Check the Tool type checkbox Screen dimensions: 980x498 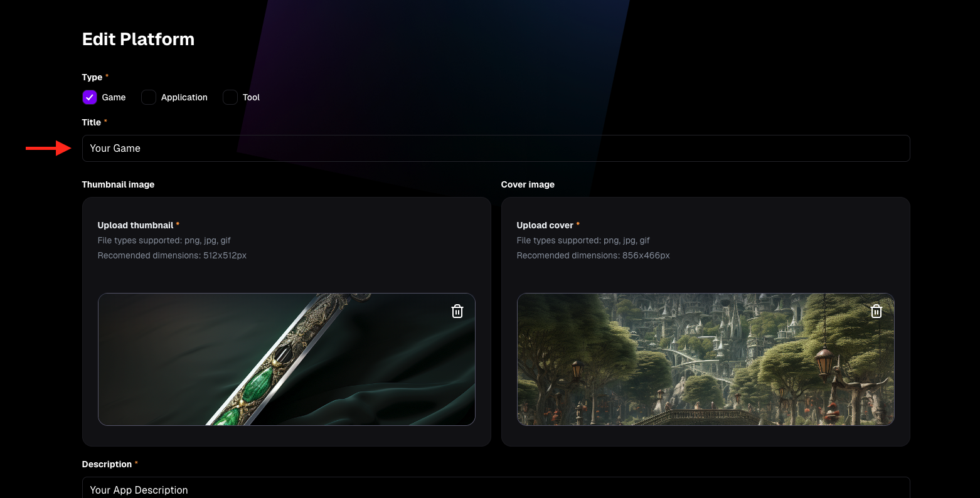tap(230, 97)
